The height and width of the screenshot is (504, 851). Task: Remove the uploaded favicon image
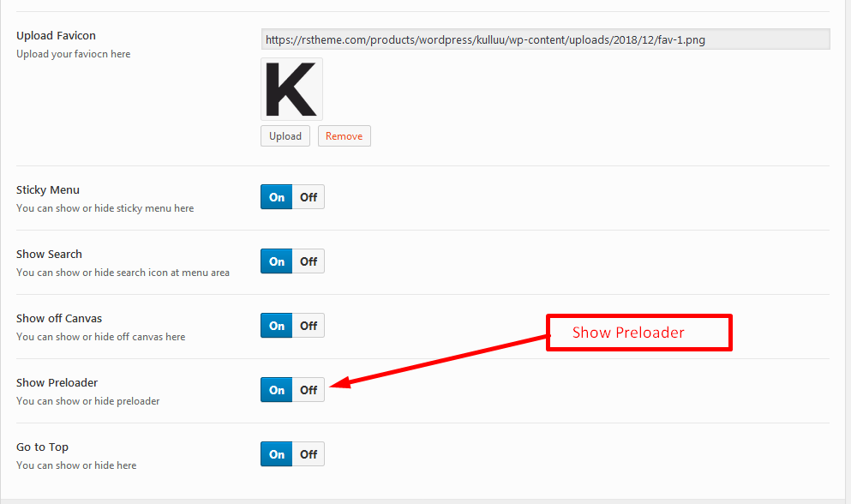point(344,136)
